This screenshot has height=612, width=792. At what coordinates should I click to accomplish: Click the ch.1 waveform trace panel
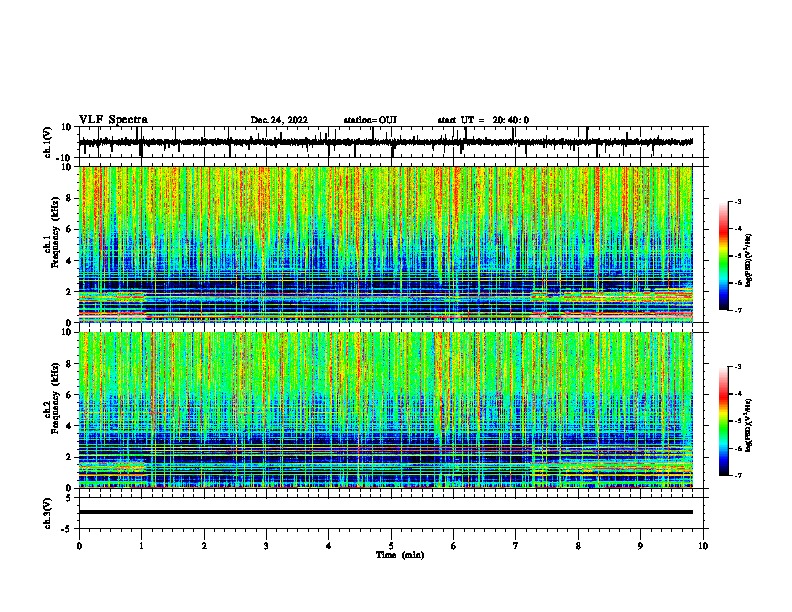pos(391,142)
